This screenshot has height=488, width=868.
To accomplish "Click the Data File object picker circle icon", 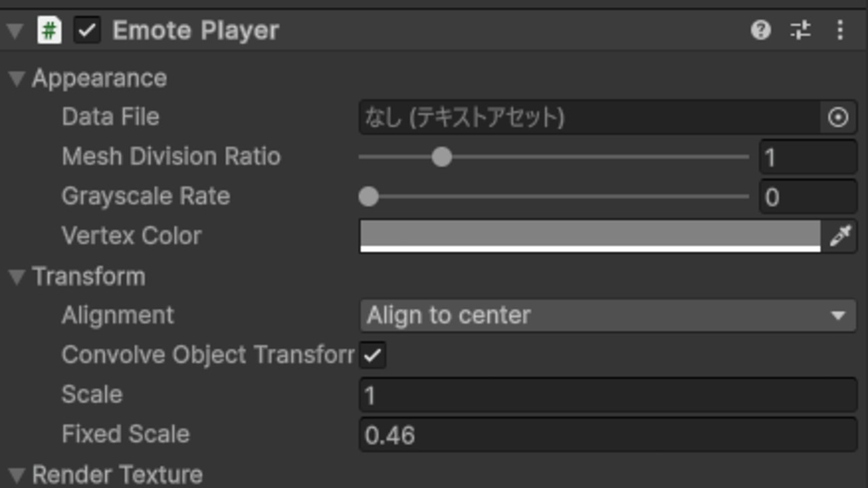I will pyautogui.click(x=838, y=117).
